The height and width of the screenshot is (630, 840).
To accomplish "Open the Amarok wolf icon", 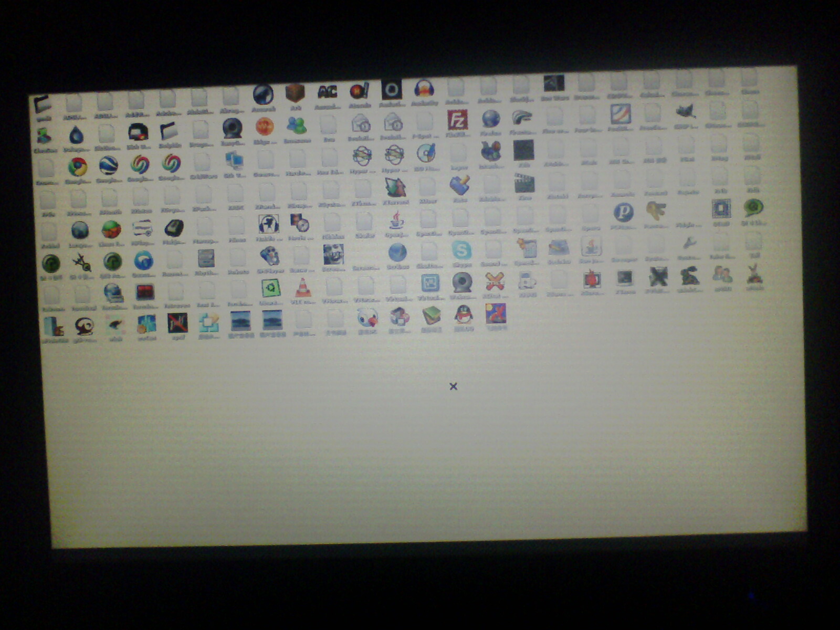I will 263,94.
